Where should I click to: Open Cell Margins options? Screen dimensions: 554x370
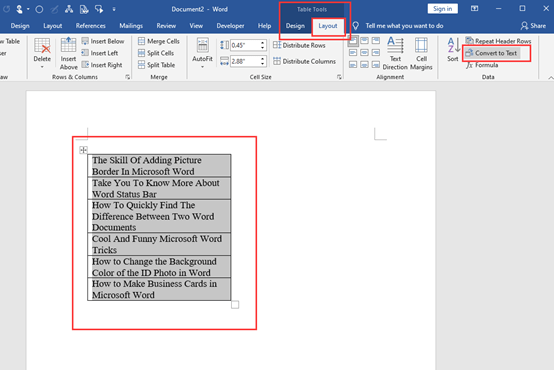click(x=421, y=53)
